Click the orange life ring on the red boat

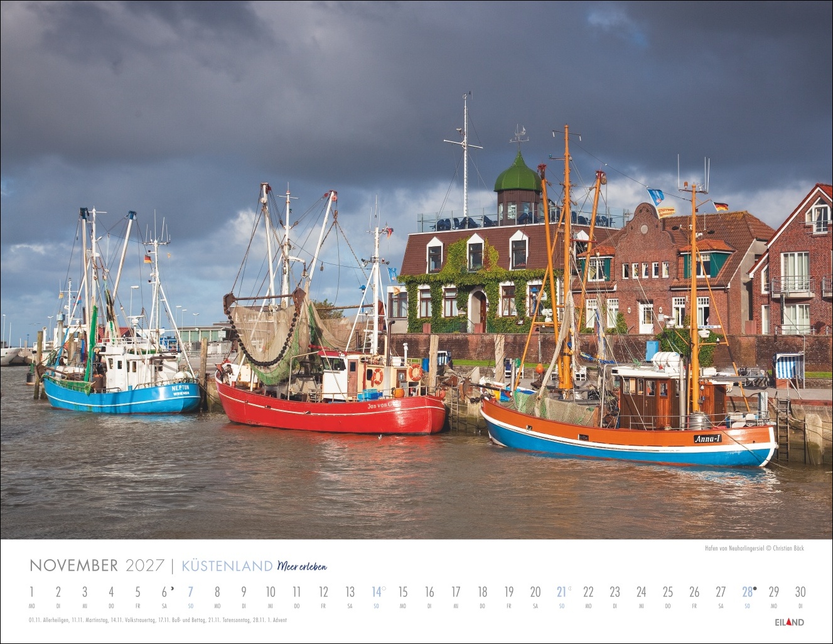click(x=377, y=376)
